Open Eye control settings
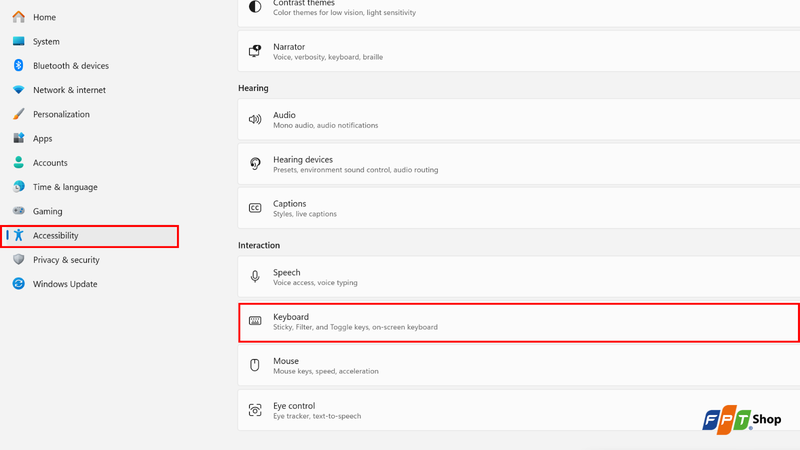Screen dimensions: 800x450 [519, 410]
